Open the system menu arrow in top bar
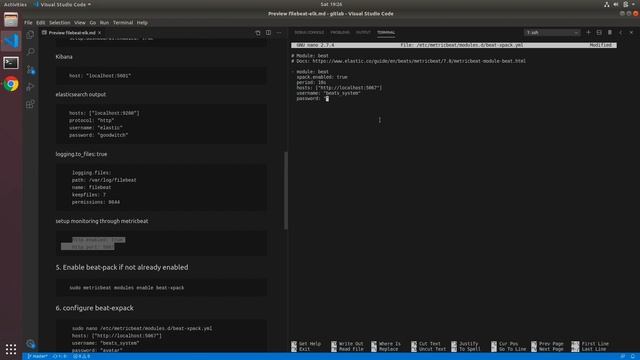This screenshot has width=640, height=360. pyautogui.click(x=633, y=4)
